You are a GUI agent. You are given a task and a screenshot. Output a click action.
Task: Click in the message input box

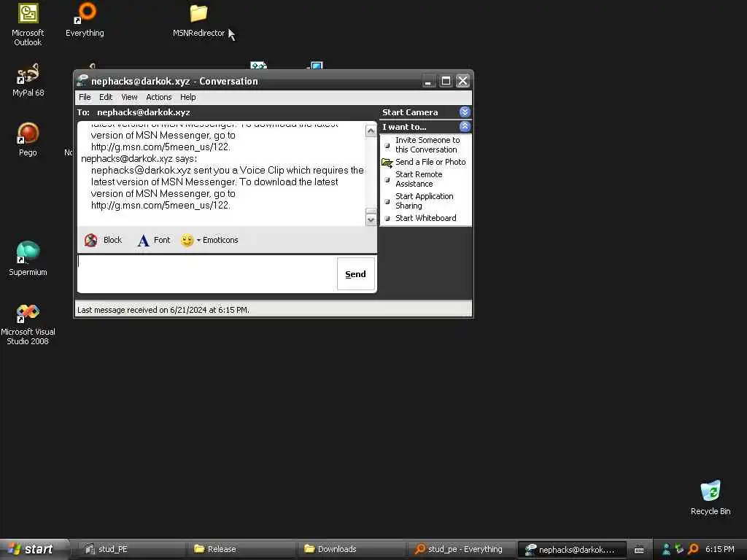point(207,274)
